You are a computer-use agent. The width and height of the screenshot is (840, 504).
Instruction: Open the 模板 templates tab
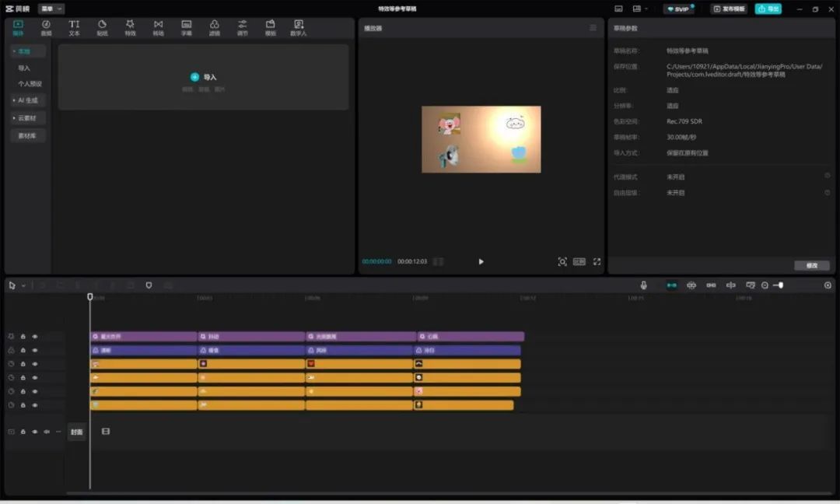(271, 28)
